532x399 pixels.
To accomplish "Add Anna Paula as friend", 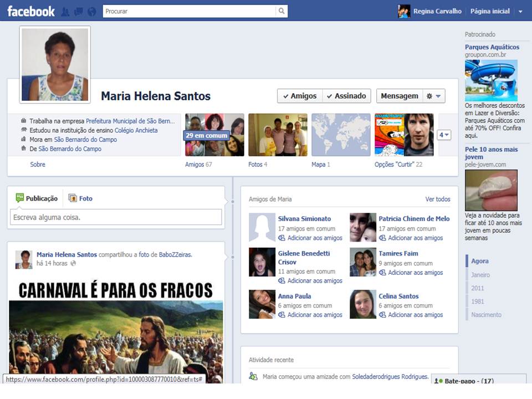I will coord(310,315).
